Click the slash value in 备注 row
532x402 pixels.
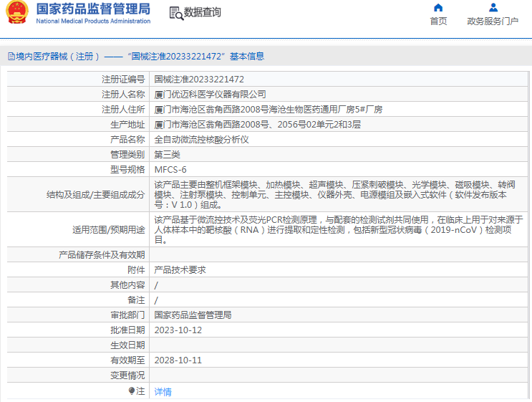tap(156, 300)
